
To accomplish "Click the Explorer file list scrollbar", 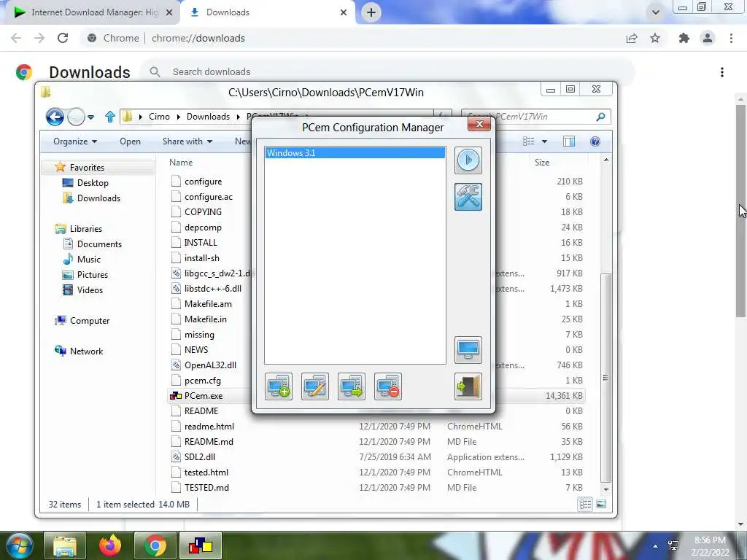I will (x=605, y=378).
